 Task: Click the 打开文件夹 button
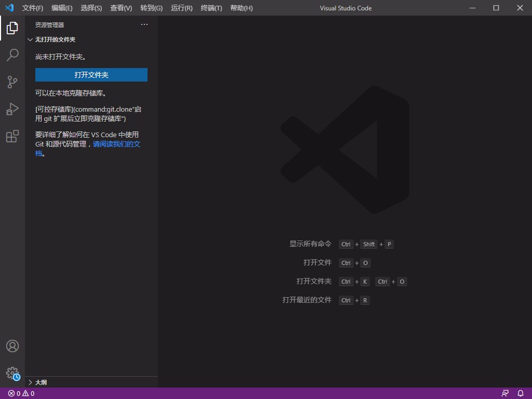coord(91,74)
